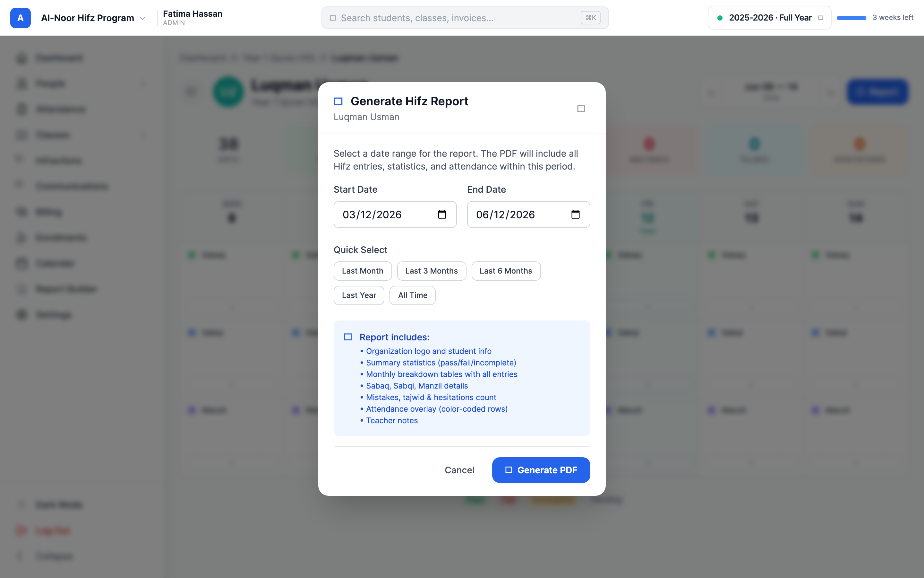Click the Quick Select heading

point(360,250)
